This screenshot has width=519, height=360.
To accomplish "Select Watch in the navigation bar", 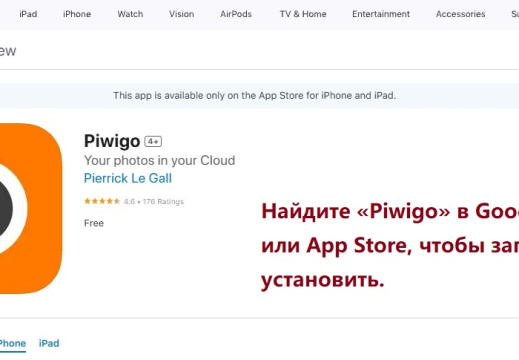I will point(130,14).
